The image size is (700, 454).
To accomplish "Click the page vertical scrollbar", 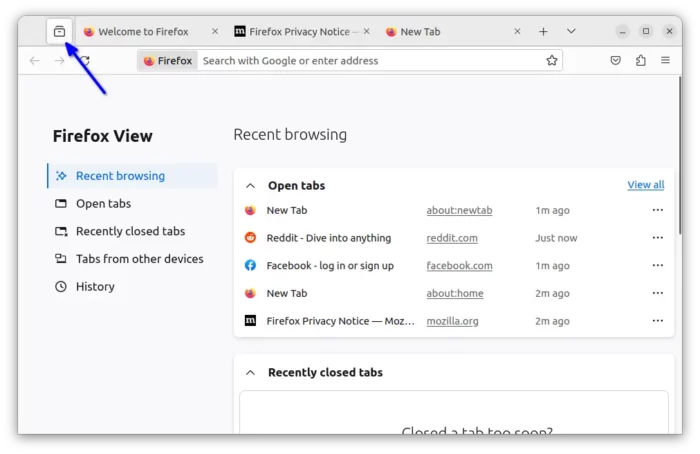I will click(680, 155).
